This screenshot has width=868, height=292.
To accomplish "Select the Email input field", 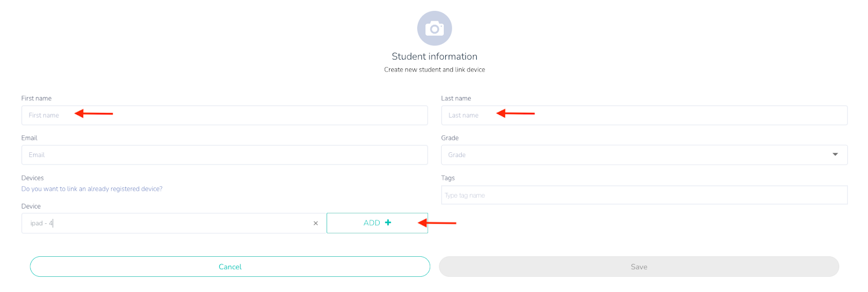I will click(225, 155).
